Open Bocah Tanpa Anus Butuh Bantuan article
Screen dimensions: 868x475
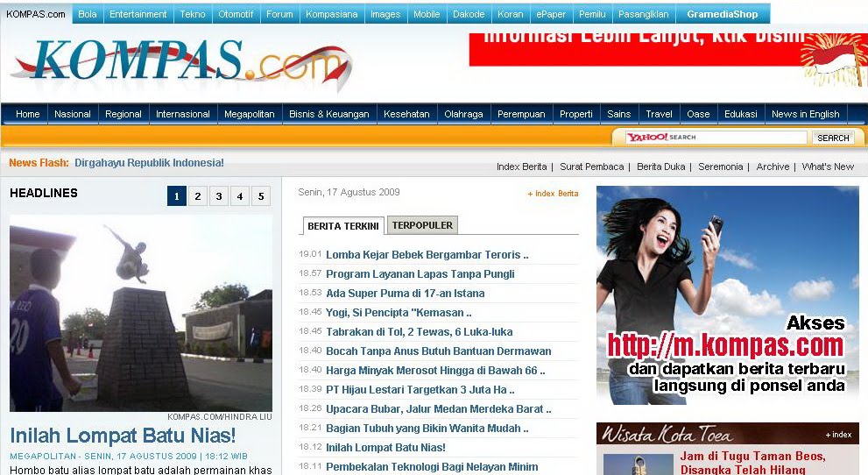pyautogui.click(x=439, y=351)
